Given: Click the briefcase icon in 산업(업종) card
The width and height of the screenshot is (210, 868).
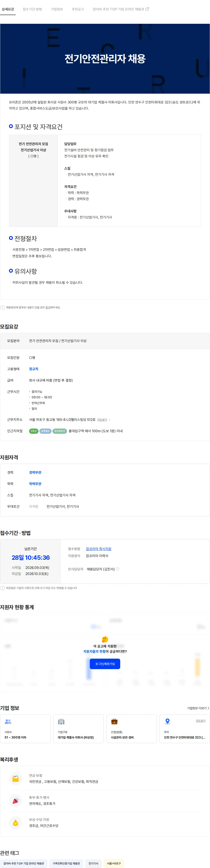Looking at the screenshot, I should pyautogui.click(x=114, y=722).
